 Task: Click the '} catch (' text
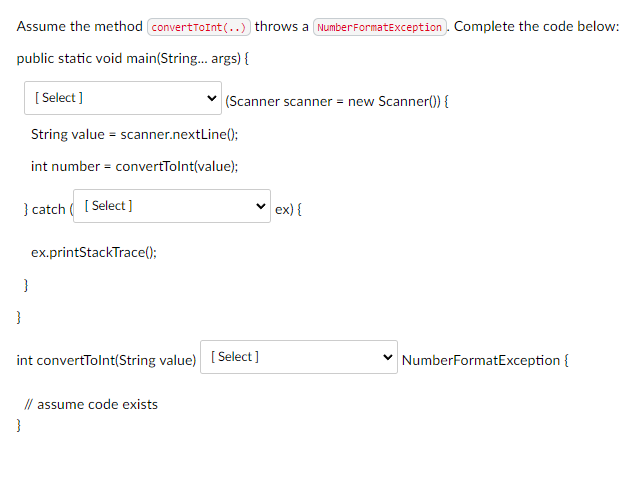pyautogui.click(x=48, y=209)
